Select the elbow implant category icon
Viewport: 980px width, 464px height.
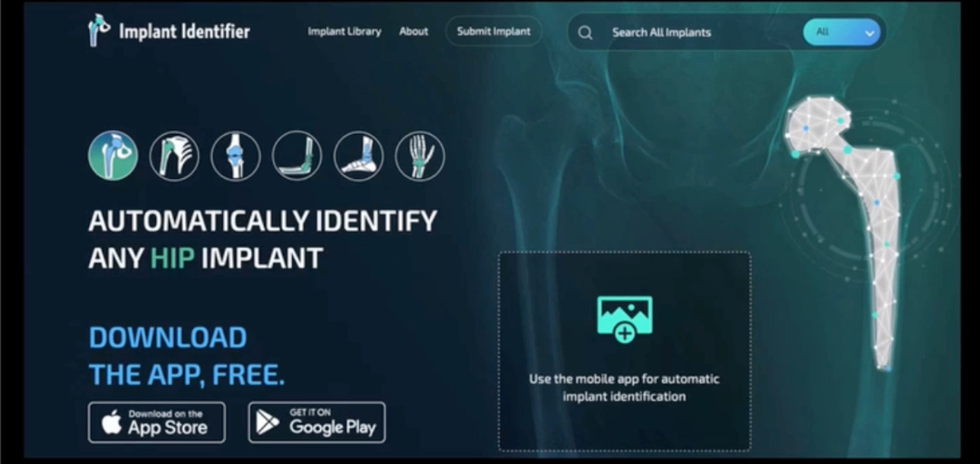tap(297, 155)
